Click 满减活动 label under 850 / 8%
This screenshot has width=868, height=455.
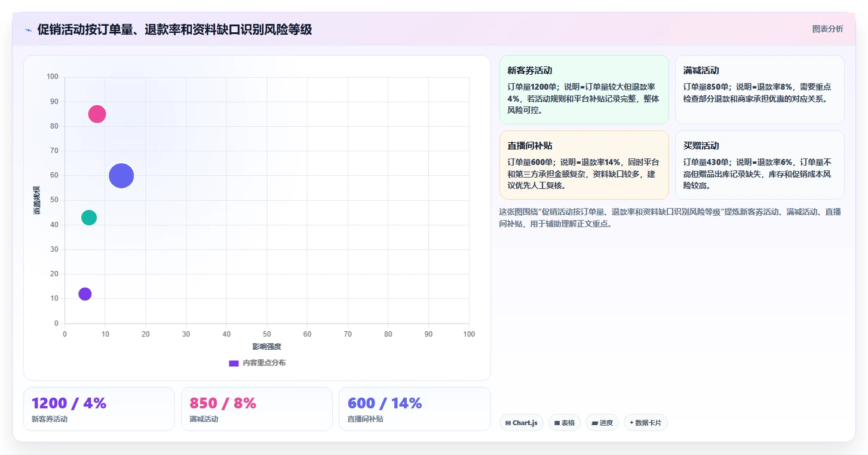204,419
